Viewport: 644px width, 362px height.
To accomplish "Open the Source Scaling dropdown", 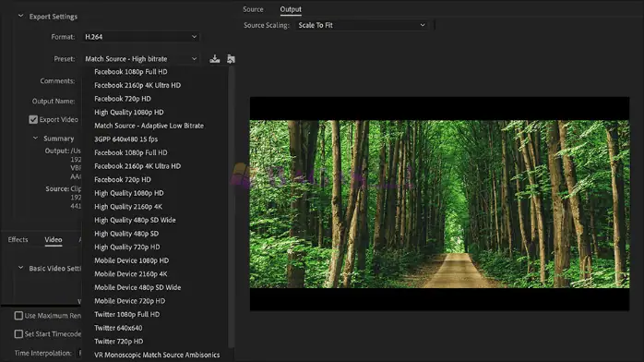I will tap(362, 25).
